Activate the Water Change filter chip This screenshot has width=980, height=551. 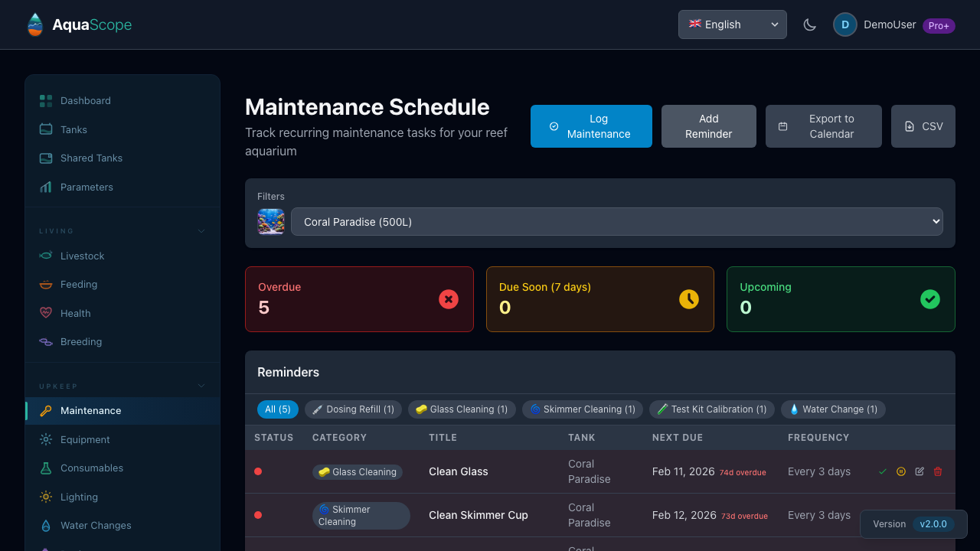coord(833,409)
